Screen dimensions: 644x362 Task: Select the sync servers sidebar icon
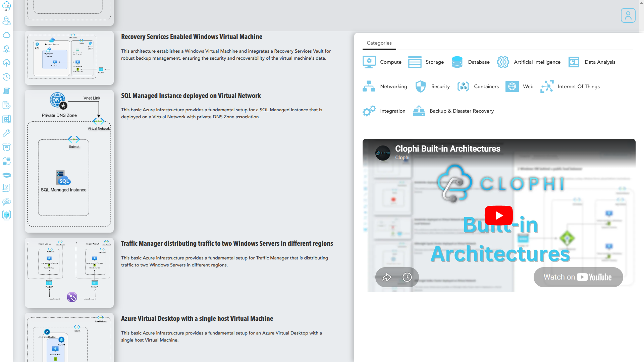(x=6, y=161)
